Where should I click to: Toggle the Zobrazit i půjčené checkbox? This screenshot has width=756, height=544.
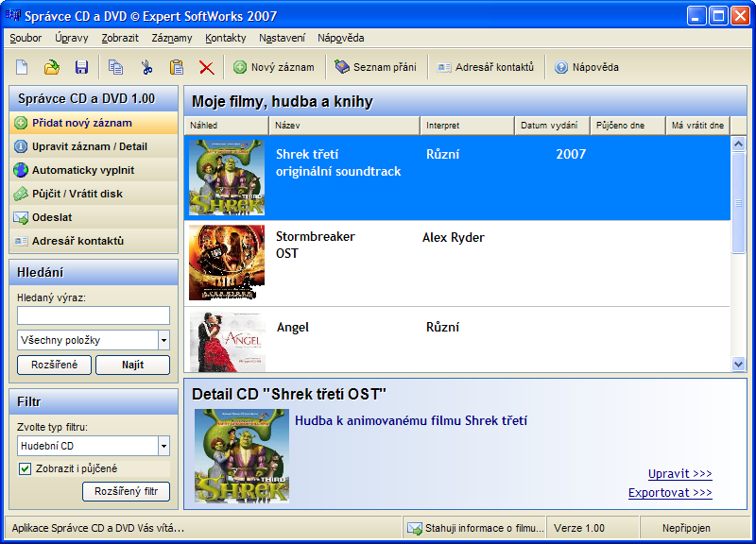click(26, 468)
